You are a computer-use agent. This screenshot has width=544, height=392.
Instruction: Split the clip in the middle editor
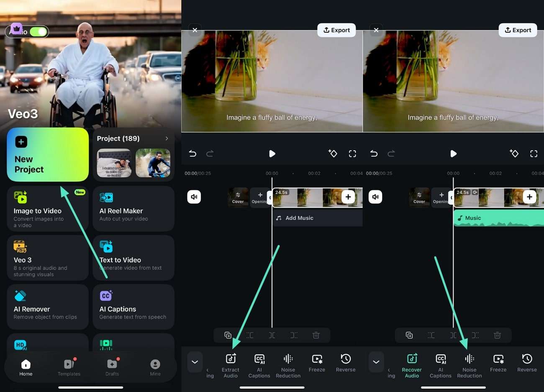272,335
